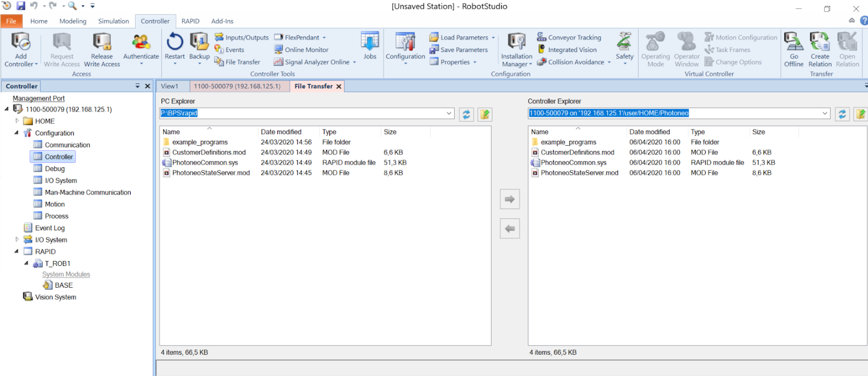This screenshot has width=868, height=376.
Task: Switch to the RAPID ribbon tab
Action: point(190,21)
